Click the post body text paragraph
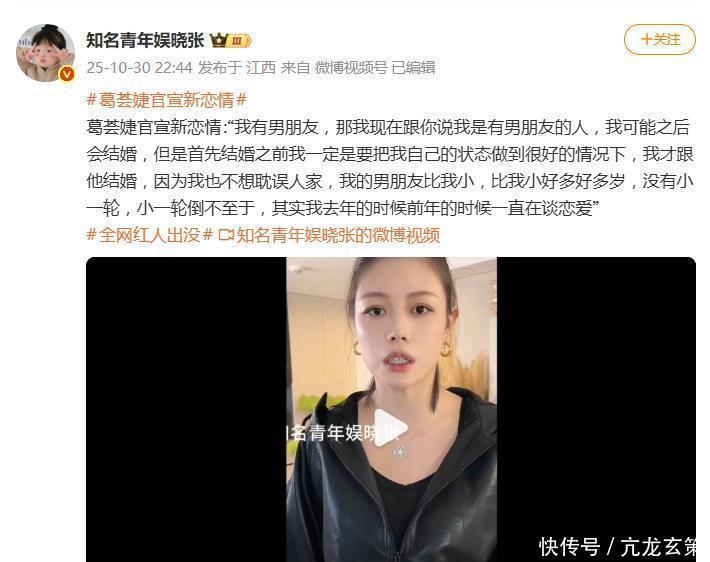 click(x=390, y=168)
